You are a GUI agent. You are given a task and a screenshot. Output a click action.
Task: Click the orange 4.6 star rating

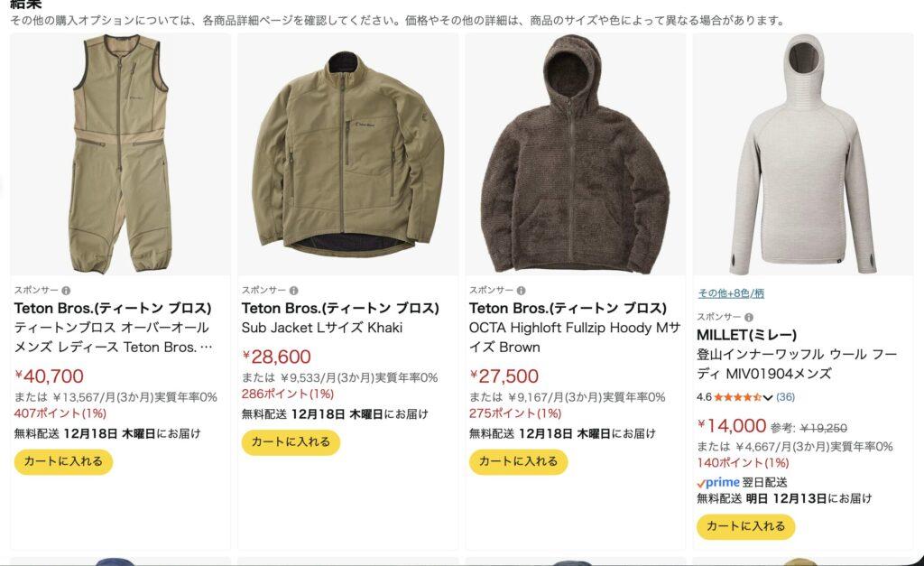(x=738, y=397)
